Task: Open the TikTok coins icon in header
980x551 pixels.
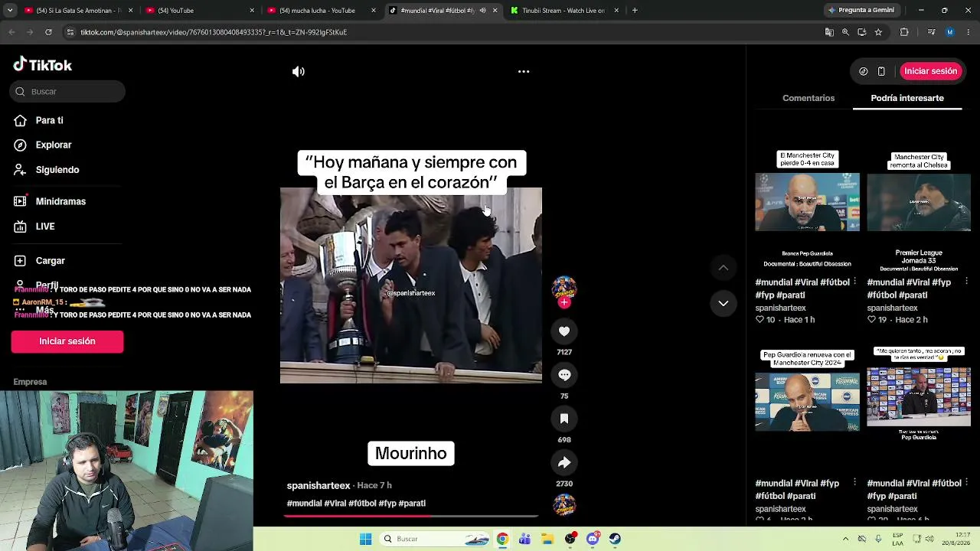Action: [x=864, y=71]
